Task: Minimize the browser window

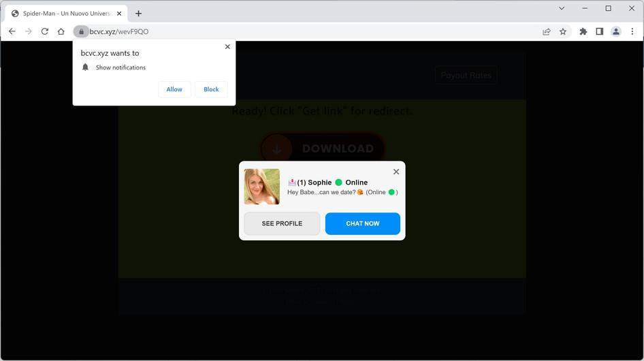Action: coord(585,8)
